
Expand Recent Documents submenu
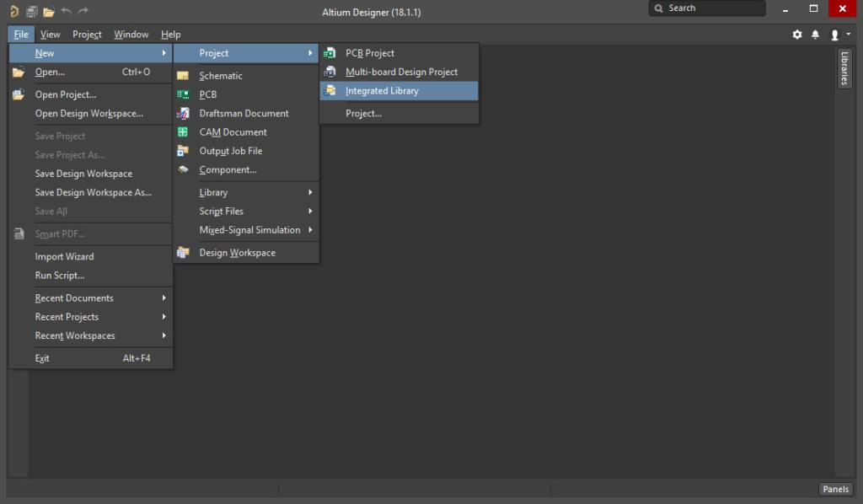(x=91, y=298)
